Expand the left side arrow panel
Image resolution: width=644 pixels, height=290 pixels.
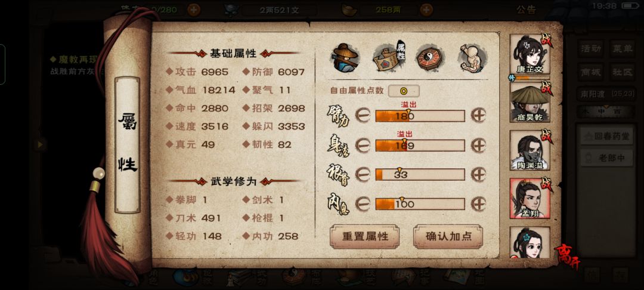(x=40, y=144)
